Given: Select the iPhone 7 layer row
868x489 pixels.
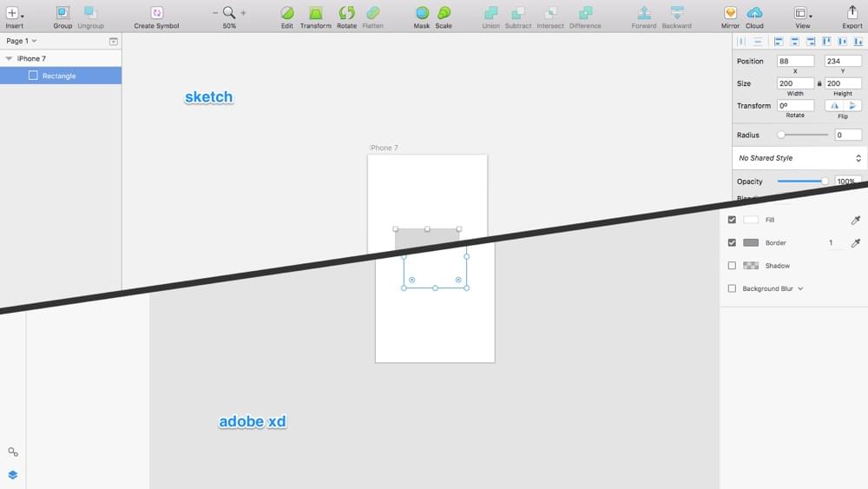Looking at the screenshot, I should pyautogui.click(x=61, y=59).
